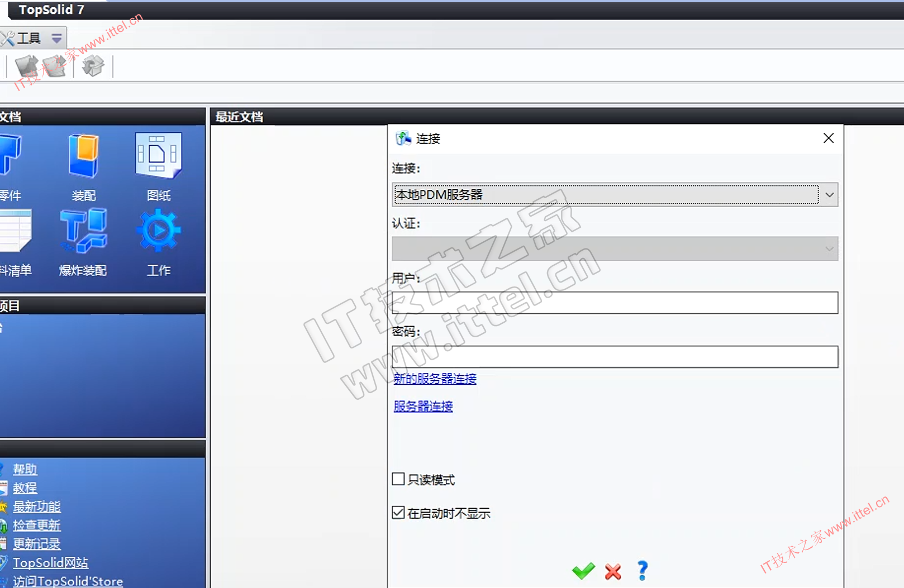Click the 装配 assembly document icon

tap(83, 156)
